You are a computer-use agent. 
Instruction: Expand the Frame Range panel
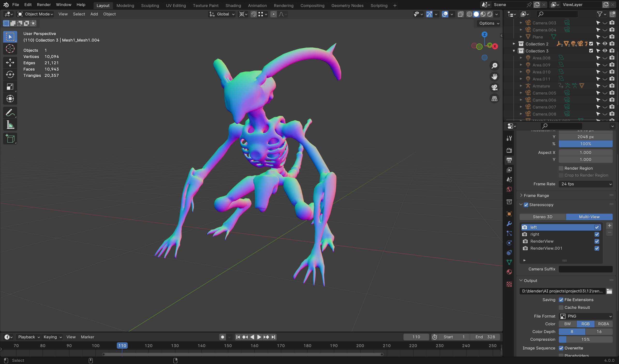pos(536,196)
